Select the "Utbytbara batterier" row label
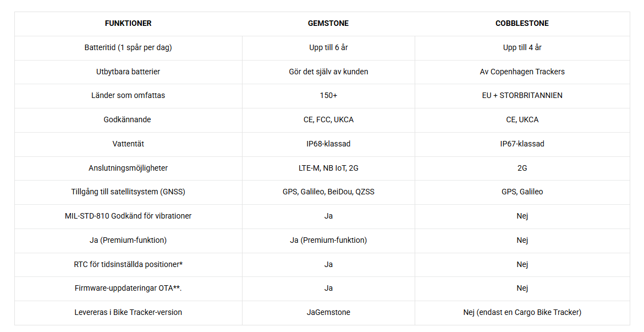 128,72
